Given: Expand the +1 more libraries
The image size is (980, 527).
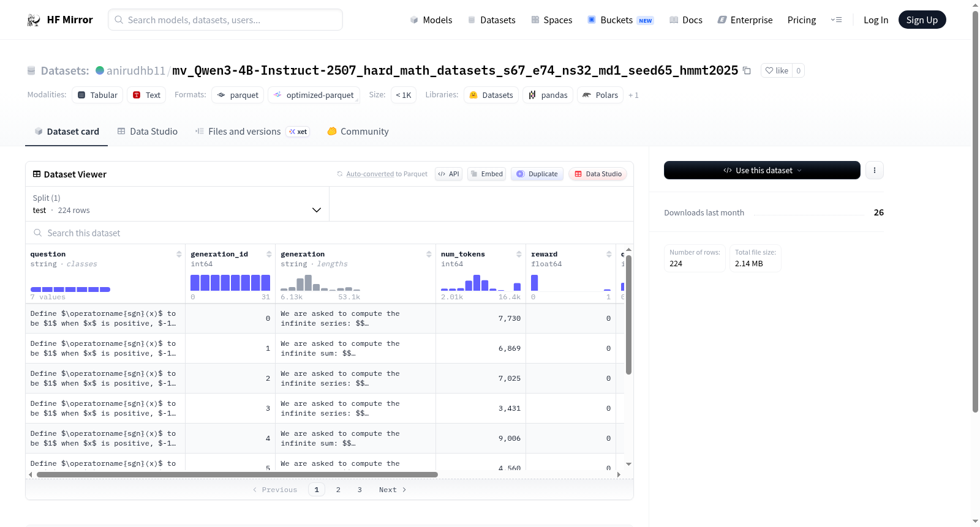Looking at the screenshot, I should 633,95.
